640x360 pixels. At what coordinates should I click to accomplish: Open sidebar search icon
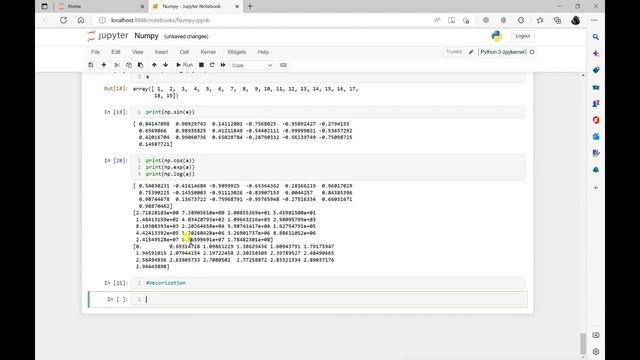click(596, 37)
